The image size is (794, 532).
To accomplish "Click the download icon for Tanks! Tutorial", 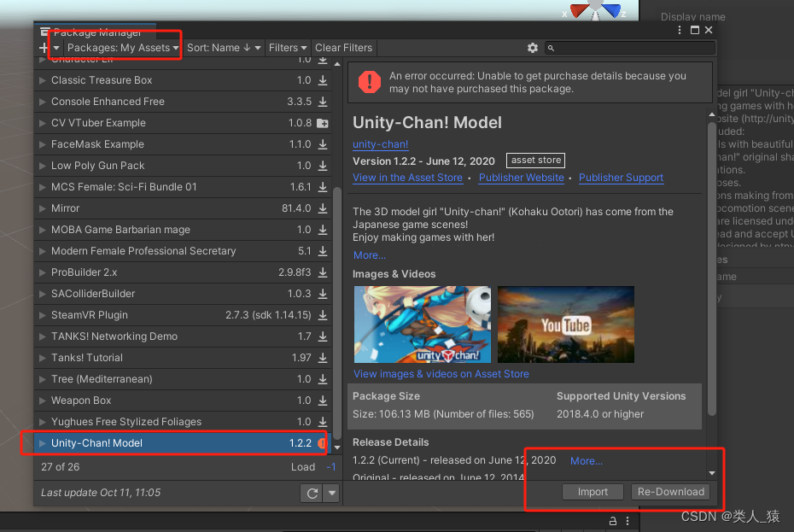I will 322,358.
